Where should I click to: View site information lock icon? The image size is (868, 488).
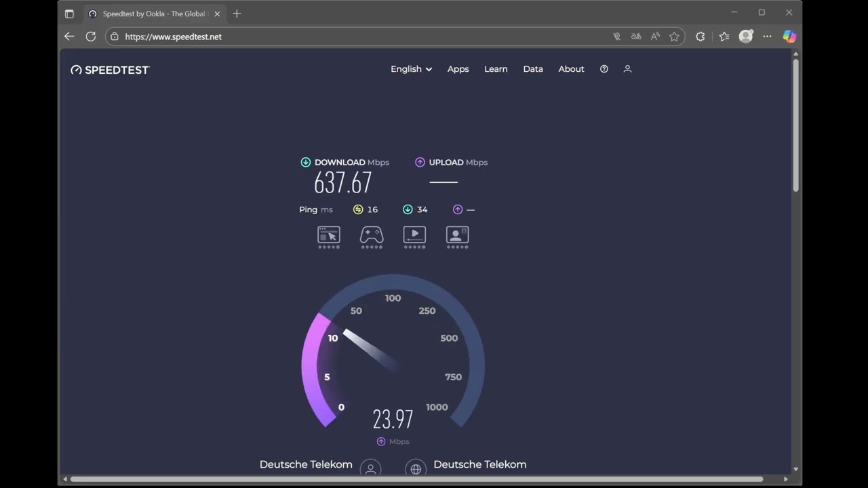coord(115,37)
